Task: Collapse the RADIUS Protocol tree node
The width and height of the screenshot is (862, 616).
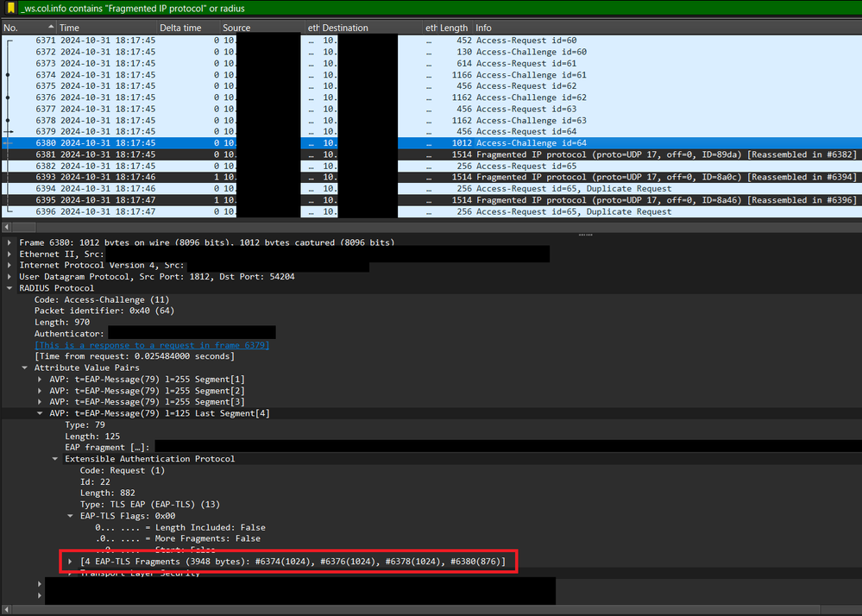Action: (x=9, y=288)
